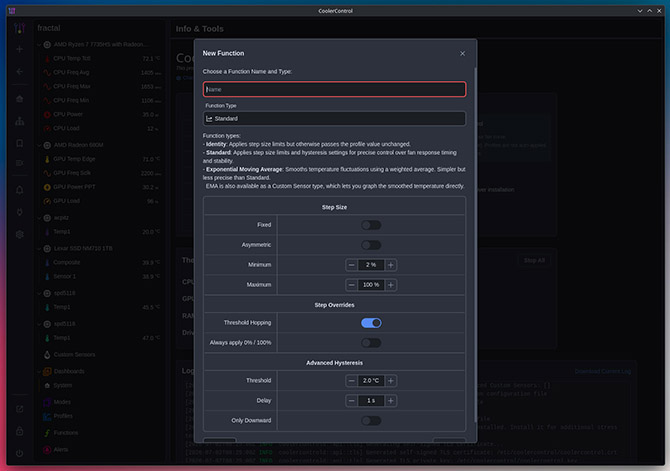Screen dimensions: 670x471
Task: Open Modes in the sidebar tree
Action: (62, 402)
